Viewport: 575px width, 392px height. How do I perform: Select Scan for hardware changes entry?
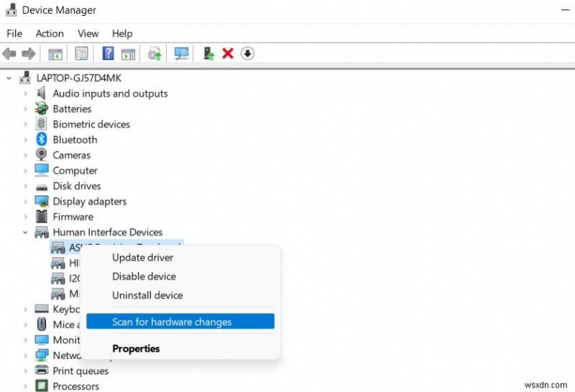coord(180,322)
